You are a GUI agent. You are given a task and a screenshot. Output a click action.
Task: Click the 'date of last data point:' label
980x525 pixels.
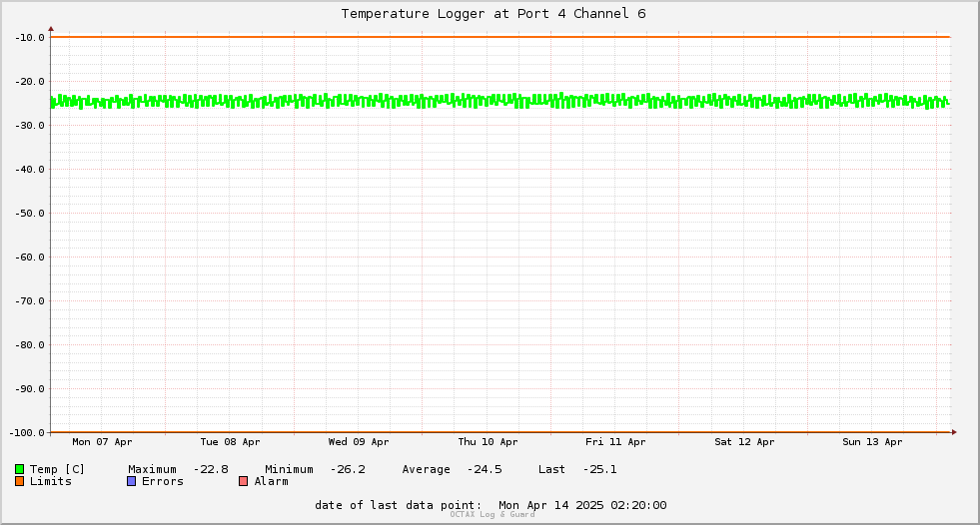click(x=399, y=505)
